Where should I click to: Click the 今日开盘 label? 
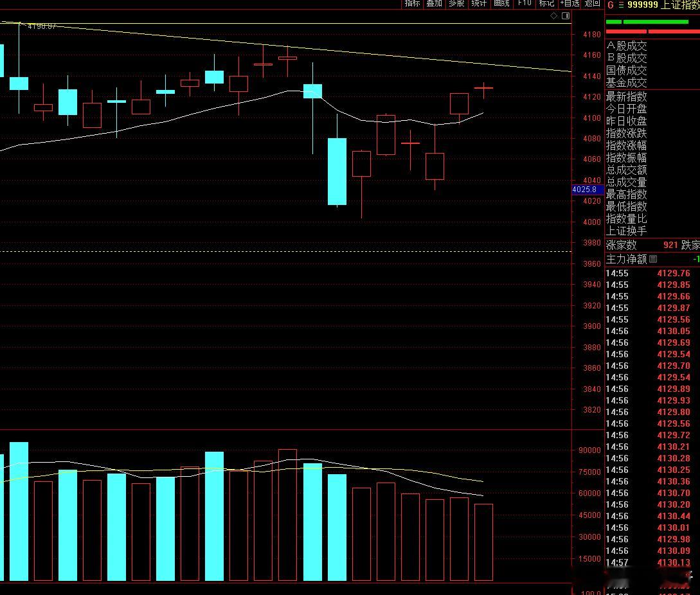click(x=626, y=109)
